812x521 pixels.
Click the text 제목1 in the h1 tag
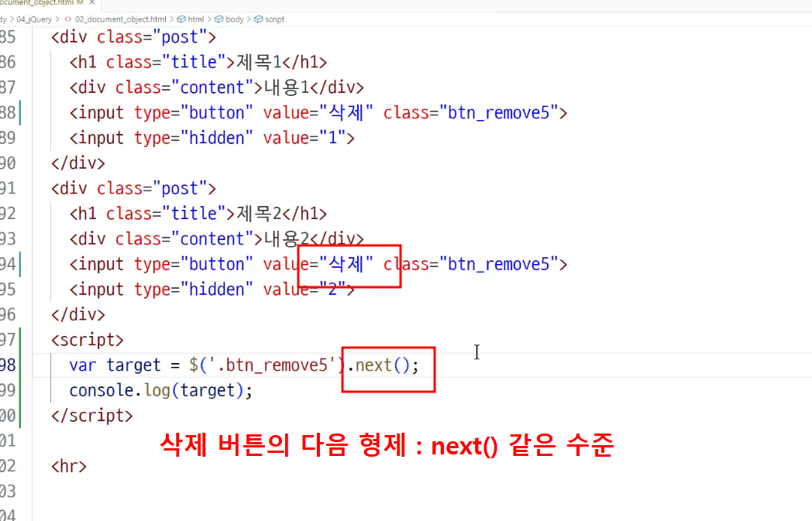259,62
